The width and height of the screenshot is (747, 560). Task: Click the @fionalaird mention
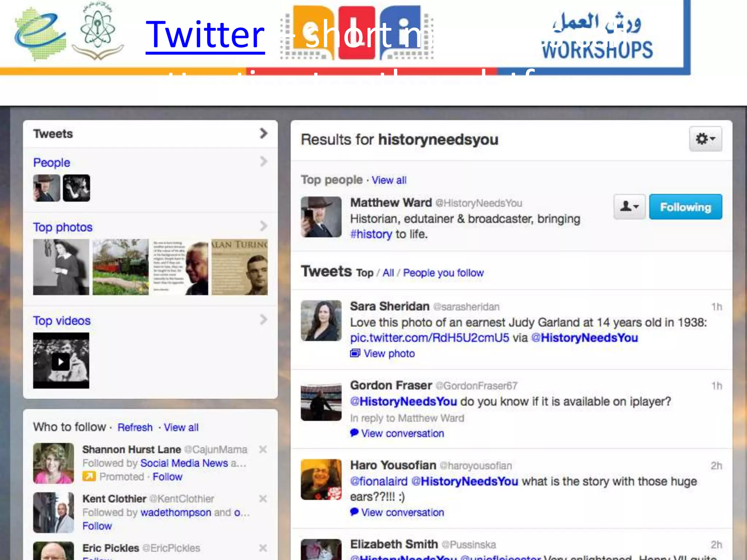click(x=379, y=481)
